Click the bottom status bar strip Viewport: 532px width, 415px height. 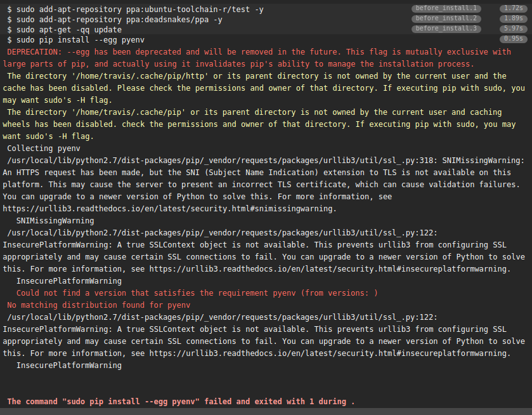click(x=266, y=412)
